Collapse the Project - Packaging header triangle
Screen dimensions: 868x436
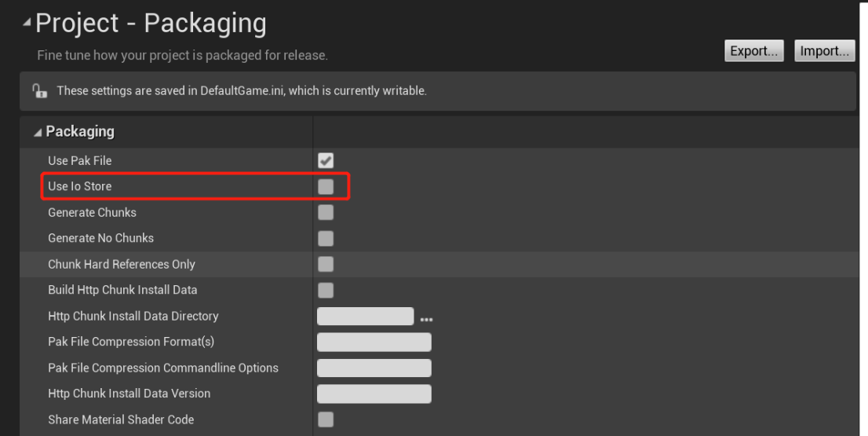pyautogui.click(x=27, y=24)
